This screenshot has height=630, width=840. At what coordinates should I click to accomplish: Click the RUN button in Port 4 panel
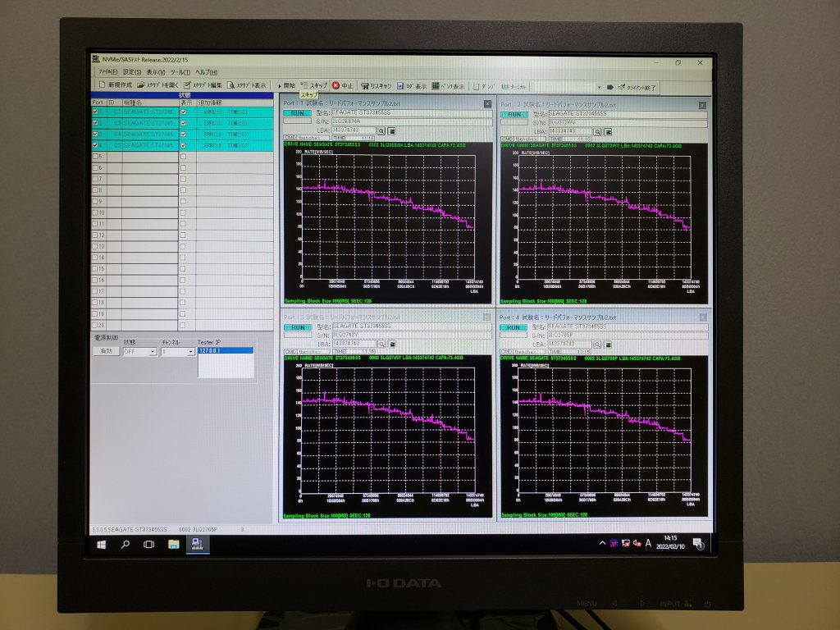[514, 326]
